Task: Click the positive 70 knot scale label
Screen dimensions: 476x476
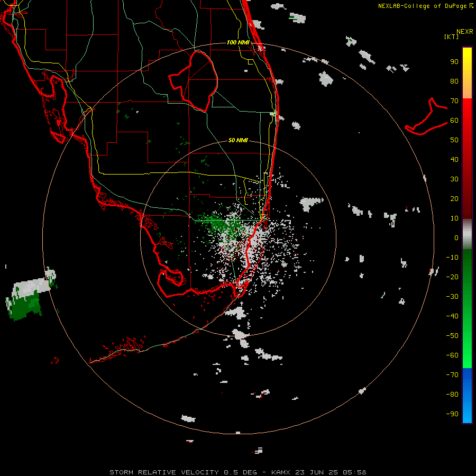Action: click(454, 101)
